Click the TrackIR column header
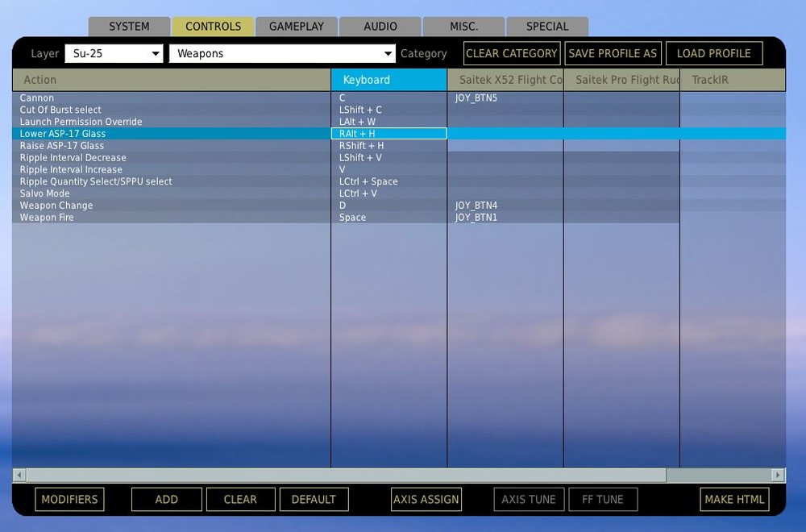Viewport: 806px width, 532px height. coord(733,80)
